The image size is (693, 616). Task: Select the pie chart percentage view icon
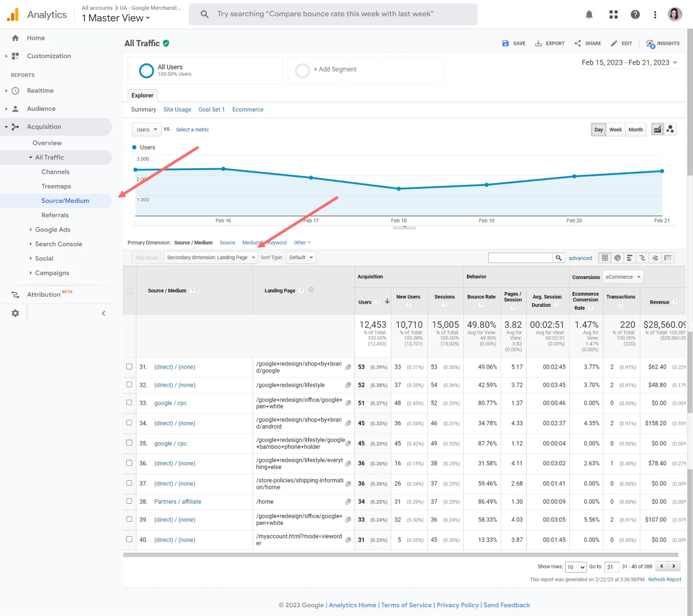click(617, 258)
